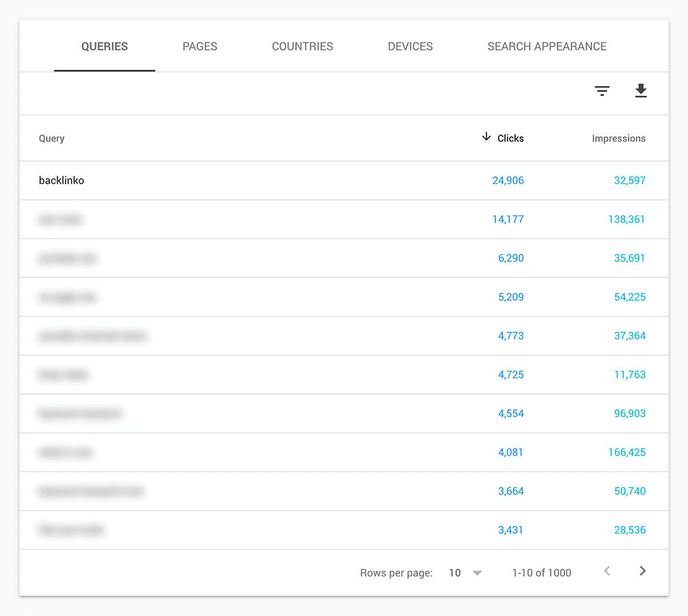688x616 pixels.
Task: Click the Query column header
Action: point(52,138)
